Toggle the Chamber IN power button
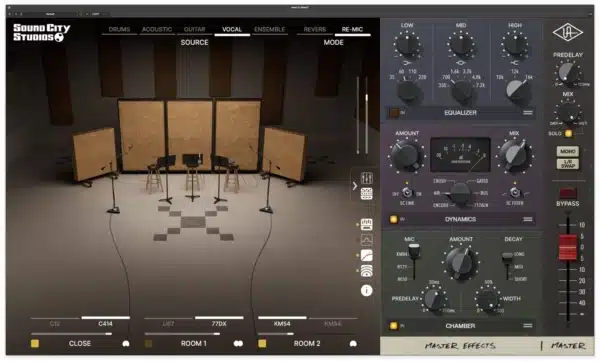This screenshot has width=600, height=362. tap(393, 326)
